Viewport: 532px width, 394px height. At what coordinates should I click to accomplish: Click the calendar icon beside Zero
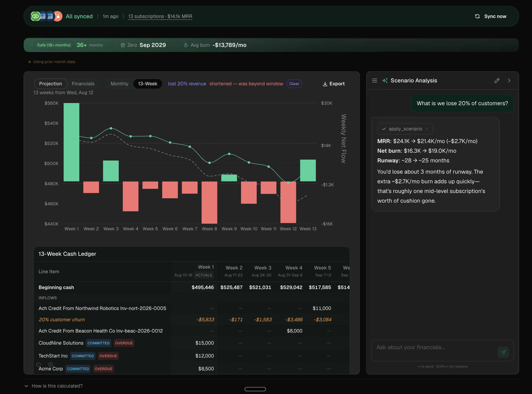123,45
